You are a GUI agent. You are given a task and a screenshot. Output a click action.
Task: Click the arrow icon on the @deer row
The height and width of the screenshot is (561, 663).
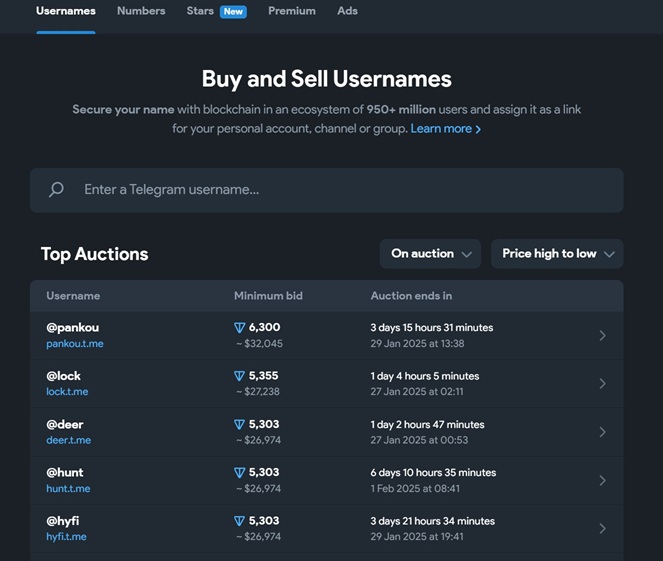click(602, 432)
